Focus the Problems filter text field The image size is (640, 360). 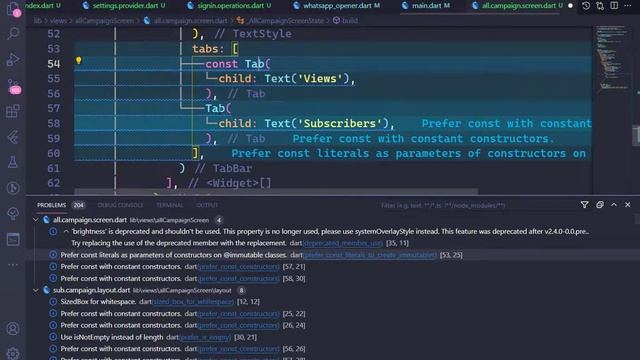coord(473,205)
